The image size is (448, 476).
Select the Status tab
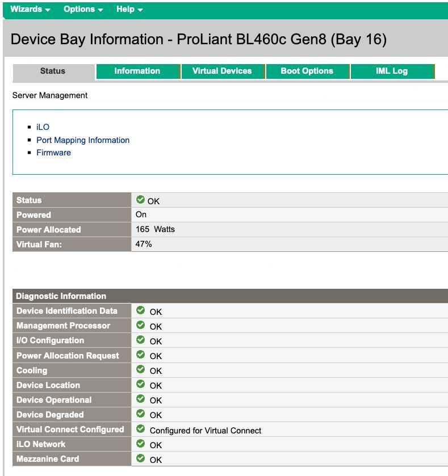point(53,71)
